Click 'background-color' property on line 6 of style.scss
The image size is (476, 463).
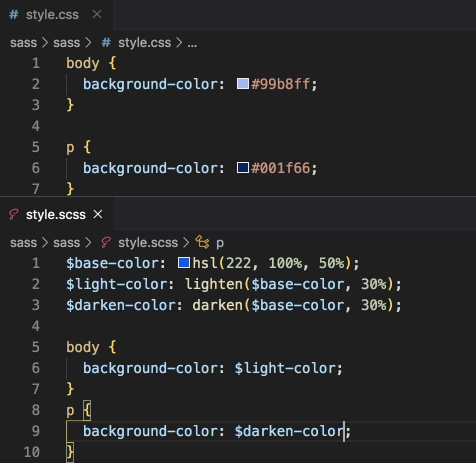150,369
